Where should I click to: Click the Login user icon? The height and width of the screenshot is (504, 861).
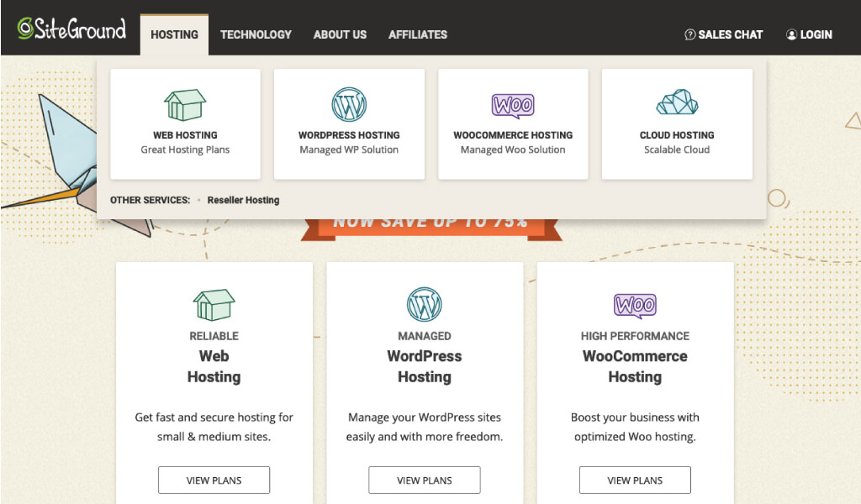(x=791, y=34)
